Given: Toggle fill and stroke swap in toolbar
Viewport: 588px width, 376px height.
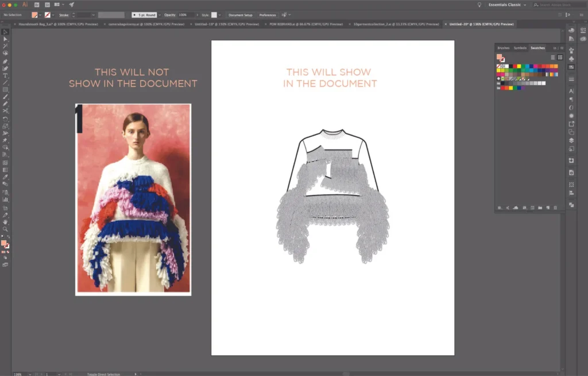Looking at the screenshot, I should 9,237.
